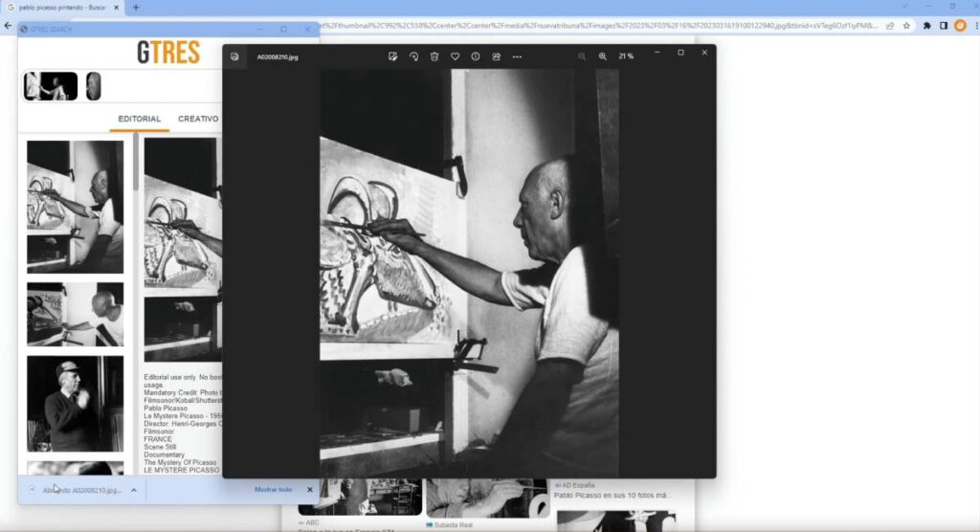Zoom out of the photo
The height and width of the screenshot is (532, 980).
(582, 56)
